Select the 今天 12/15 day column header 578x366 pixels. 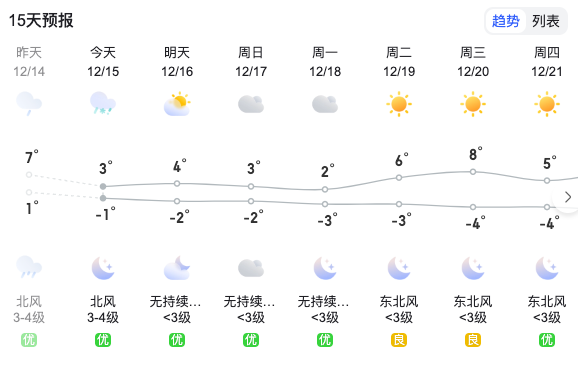(103, 62)
